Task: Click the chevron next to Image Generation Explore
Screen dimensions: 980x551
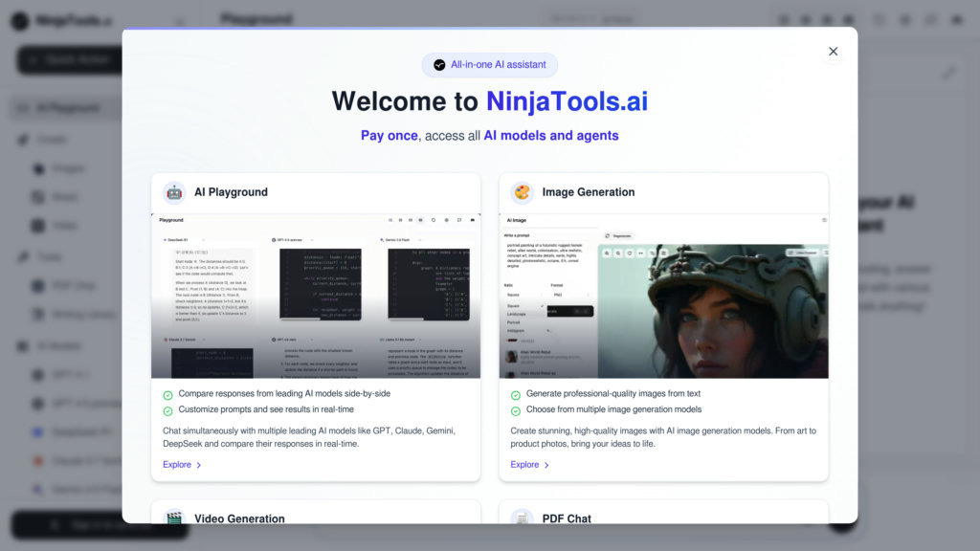Action: coord(546,466)
